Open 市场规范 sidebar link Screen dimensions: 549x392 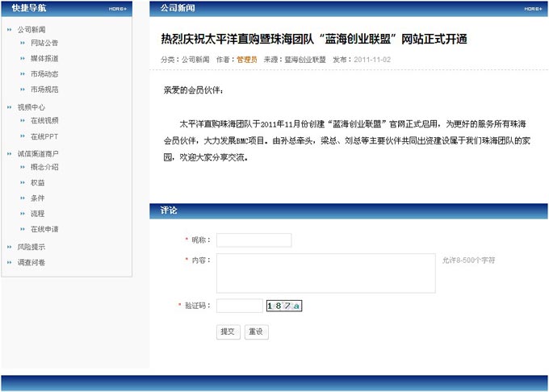point(44,90)
